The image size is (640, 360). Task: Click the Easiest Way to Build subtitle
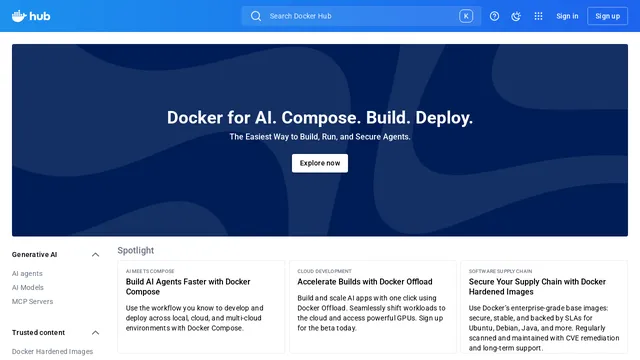tap(320, 137)
